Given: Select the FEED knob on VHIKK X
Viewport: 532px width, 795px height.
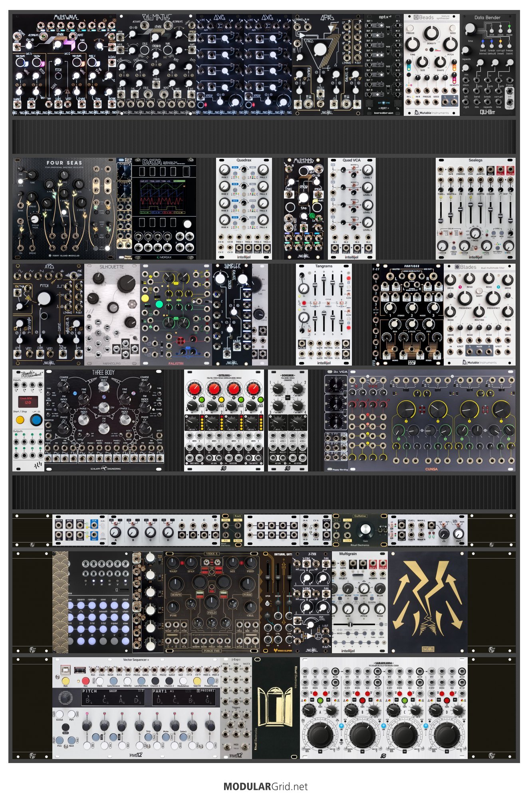Looking at the screenshot, I should pyautogui.click(x=250, y=562).
